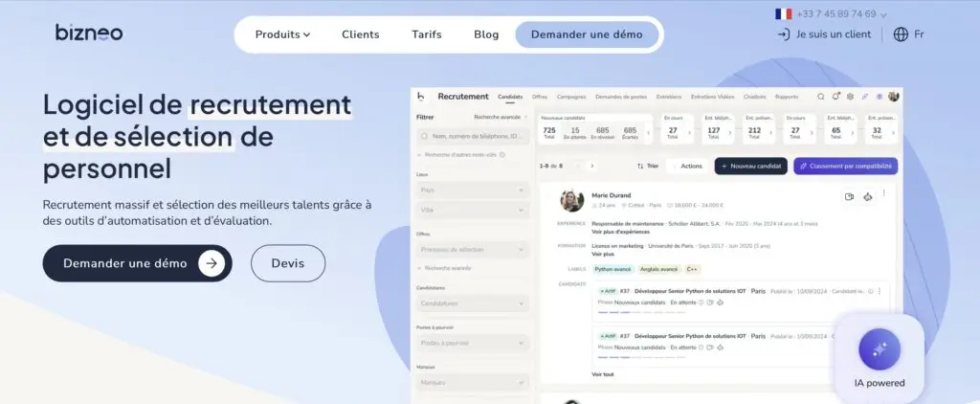The image size is (980, 404).
Task: Open the Candidatures dropdown filter
Action: pyautogui.click(x=473, y=303)
